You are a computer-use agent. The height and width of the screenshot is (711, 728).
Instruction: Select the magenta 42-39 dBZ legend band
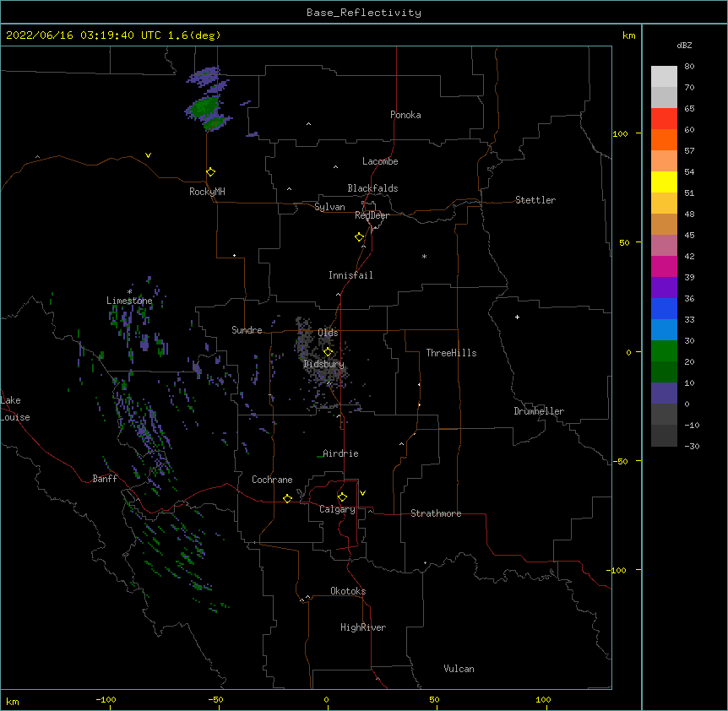[664, 266]
